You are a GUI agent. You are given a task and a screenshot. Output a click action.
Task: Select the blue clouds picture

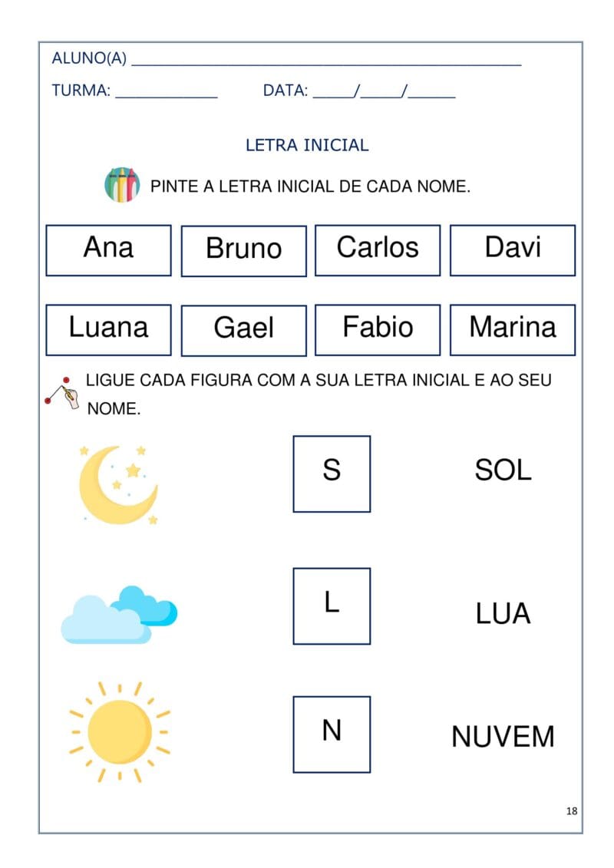click(x=119, y=615)
